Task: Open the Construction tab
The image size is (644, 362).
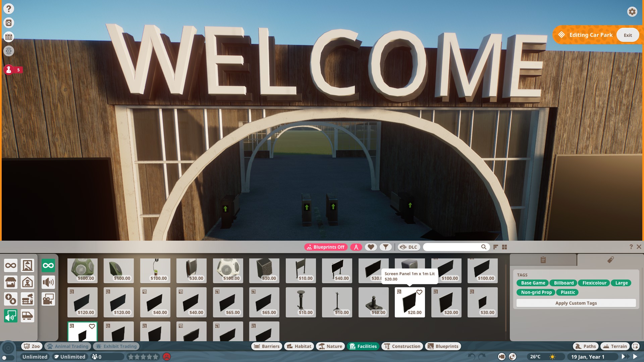Action: tap(402, 346)
